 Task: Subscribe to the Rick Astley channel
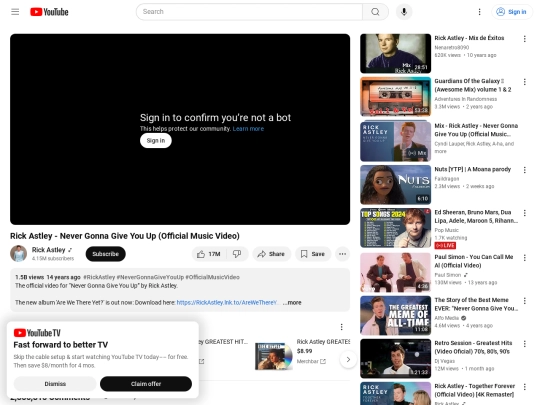pyautogui.click(x=105, y=254)
